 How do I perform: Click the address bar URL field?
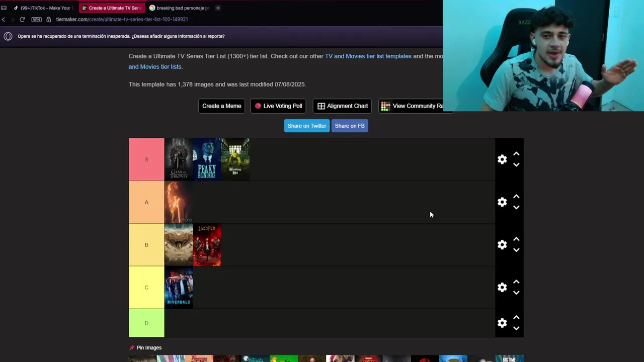(x=122, y=19)
